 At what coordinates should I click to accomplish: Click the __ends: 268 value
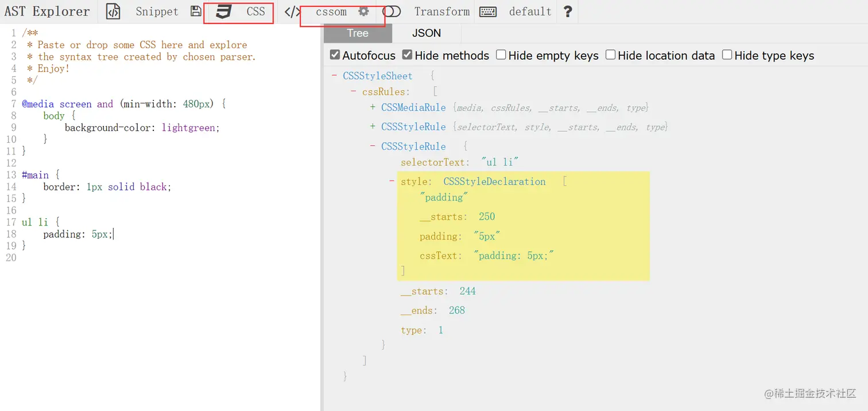[457, 311]
